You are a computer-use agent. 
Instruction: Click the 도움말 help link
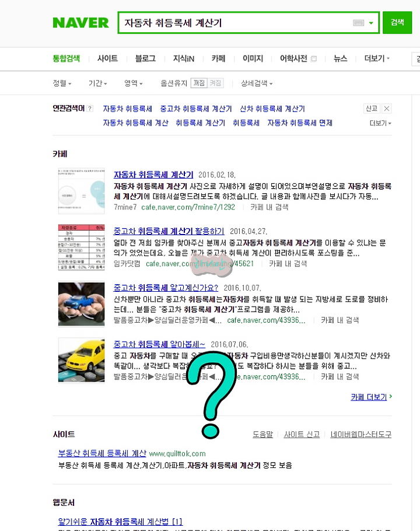tap(262, 434)
